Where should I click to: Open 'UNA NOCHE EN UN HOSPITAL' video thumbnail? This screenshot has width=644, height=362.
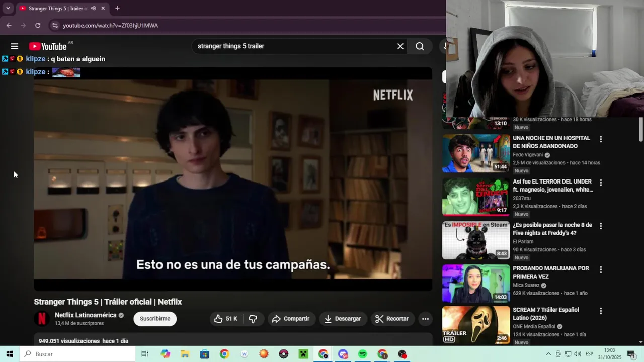[x=476, y=153]
